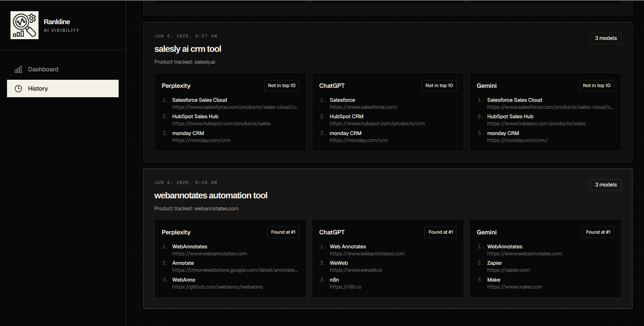
Task: Click the Rankline logo icon
Action: pyautogui.click(x=24, y=25)
